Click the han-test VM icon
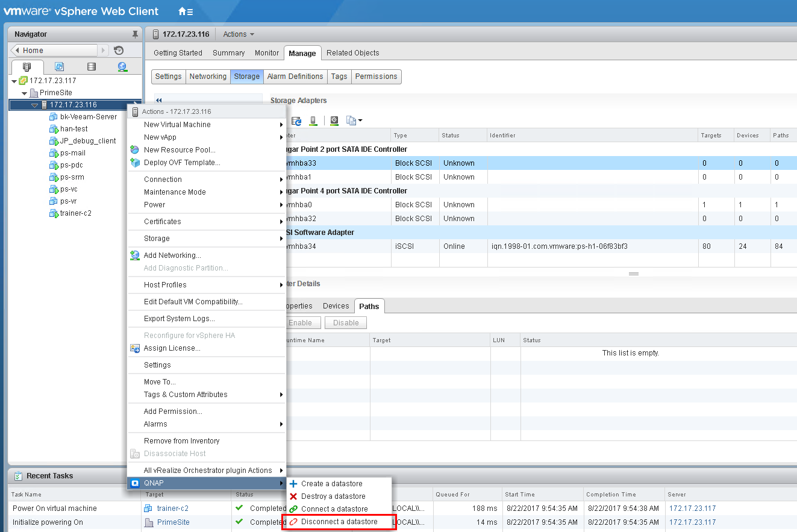The height and width of the screenshot is (532, 797). [53, 129]
